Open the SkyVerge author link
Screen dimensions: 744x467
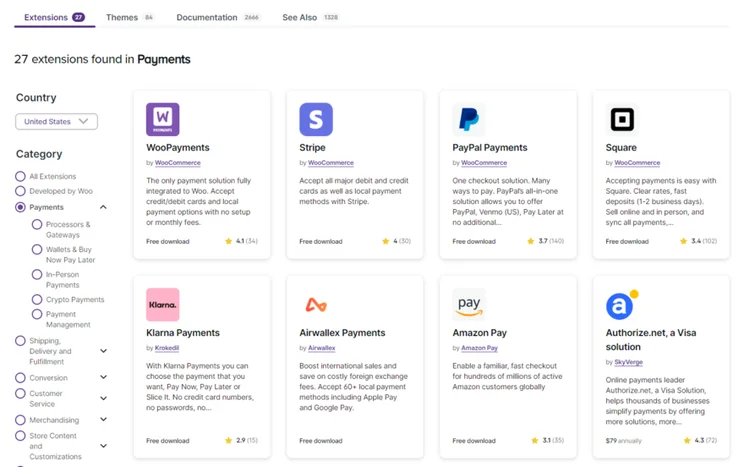click(629, 362)
